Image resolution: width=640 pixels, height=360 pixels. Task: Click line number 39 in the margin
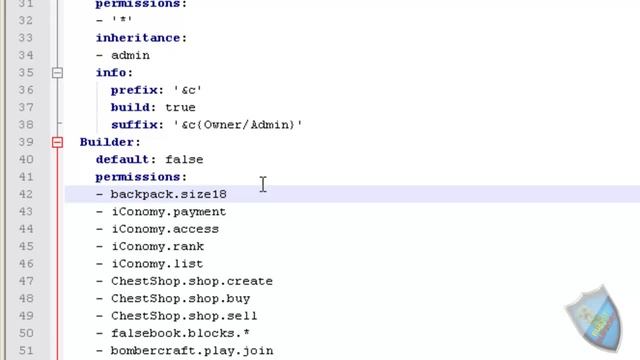coord(26,142)
